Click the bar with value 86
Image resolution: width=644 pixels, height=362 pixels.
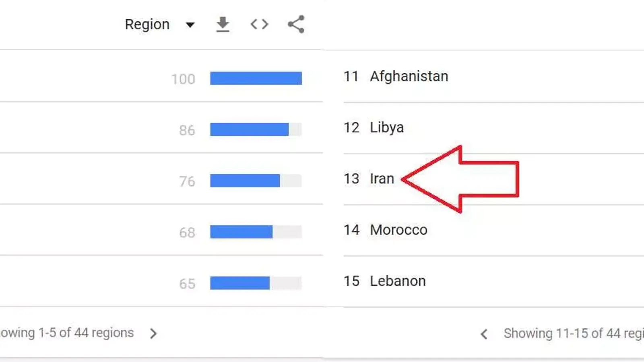click(249, 130)
